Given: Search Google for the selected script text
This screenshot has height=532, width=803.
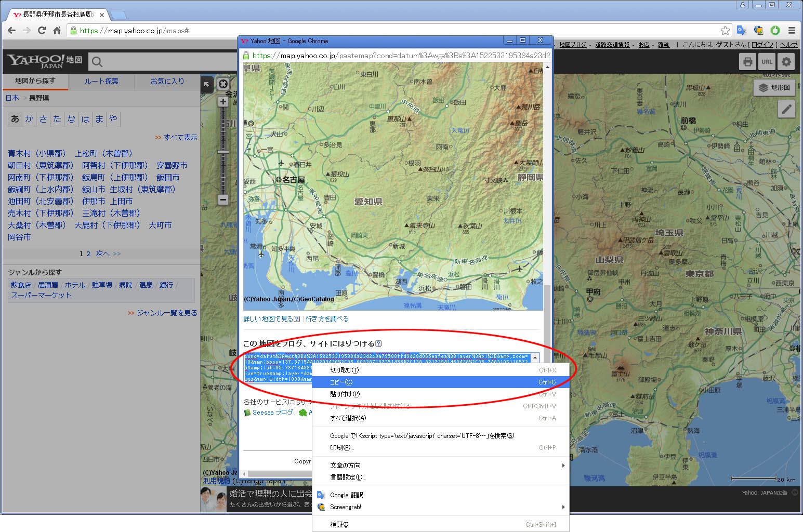Looking at the screenshot, I should 441,435.
